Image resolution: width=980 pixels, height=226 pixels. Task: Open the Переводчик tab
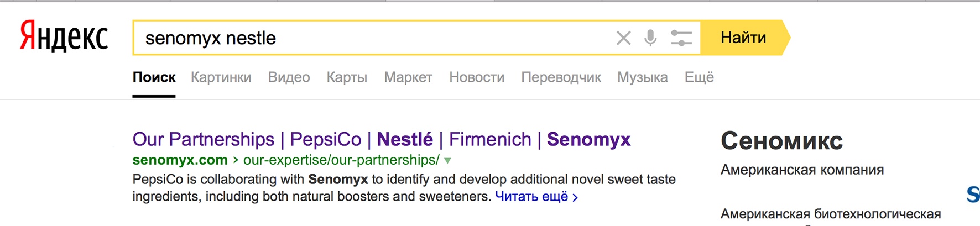[561, 77]
